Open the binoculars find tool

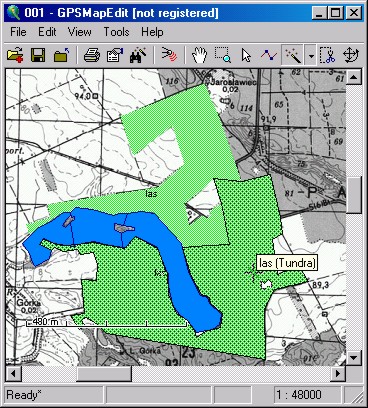tap(138, 55)
